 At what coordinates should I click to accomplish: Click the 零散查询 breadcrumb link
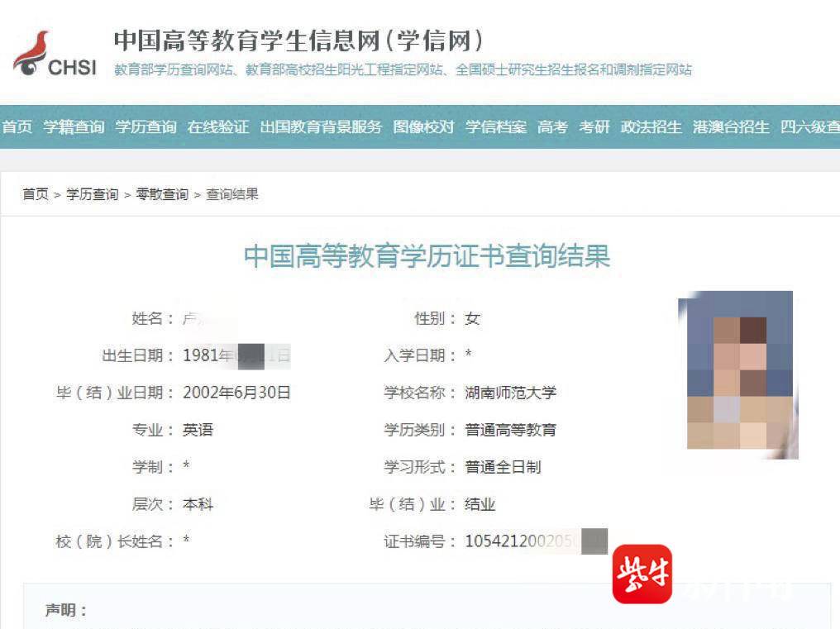click(162, 194)
